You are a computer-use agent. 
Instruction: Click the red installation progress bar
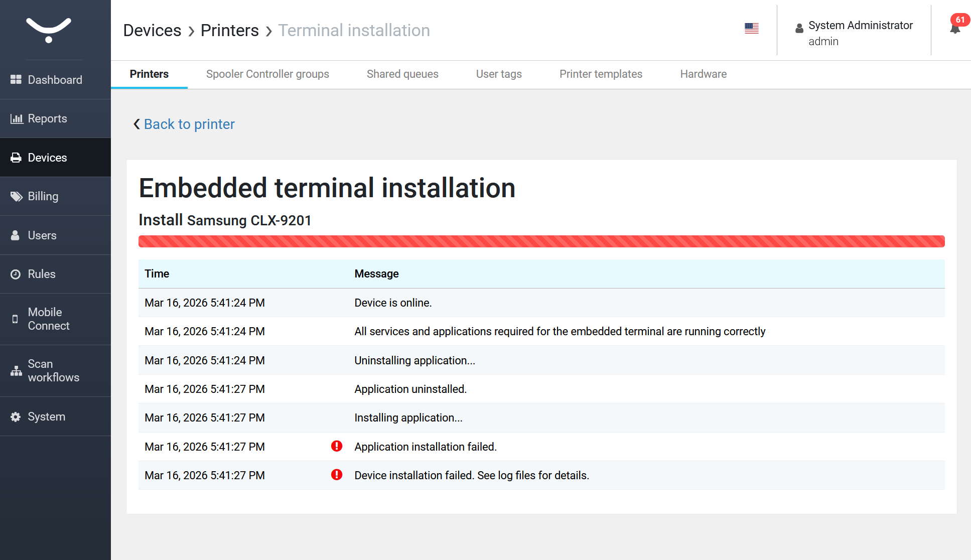click(x=541, y=241)
